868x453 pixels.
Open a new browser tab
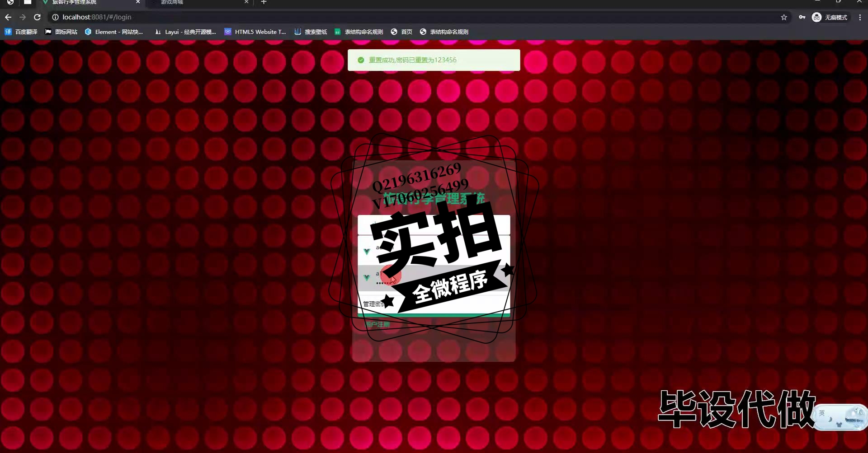(x=264, y=2)
